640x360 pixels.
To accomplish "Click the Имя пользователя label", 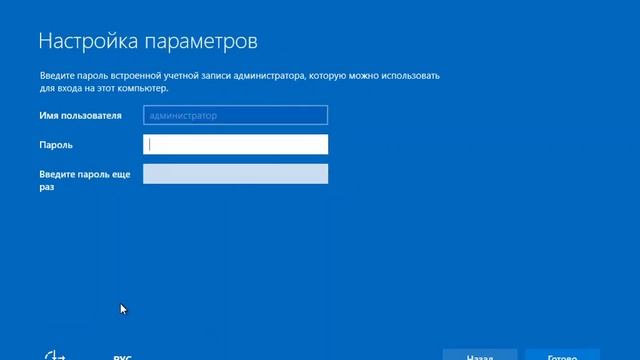I will coord(80,116).
